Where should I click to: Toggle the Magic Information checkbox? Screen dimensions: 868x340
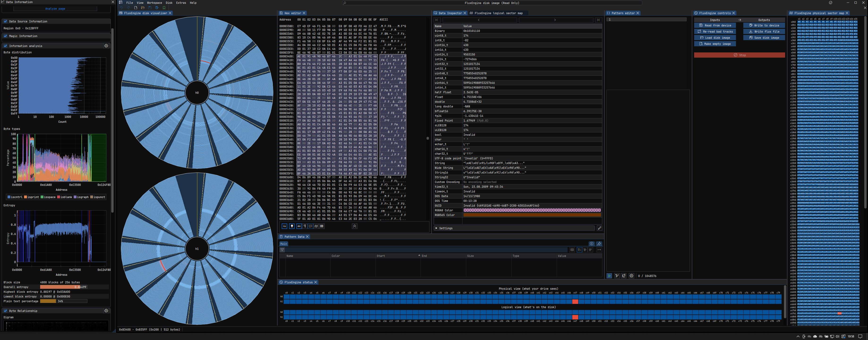(x=5, y=36)
